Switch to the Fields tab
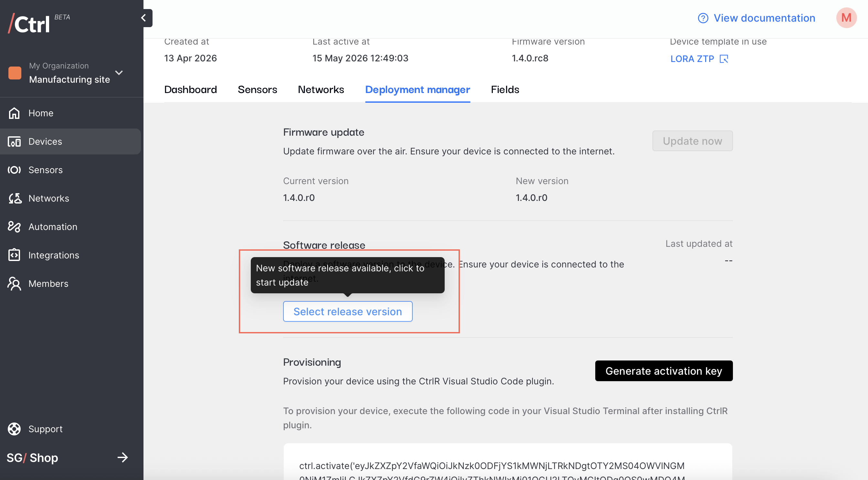This screenshot has height=480, width=868. (x=505, y=89)
